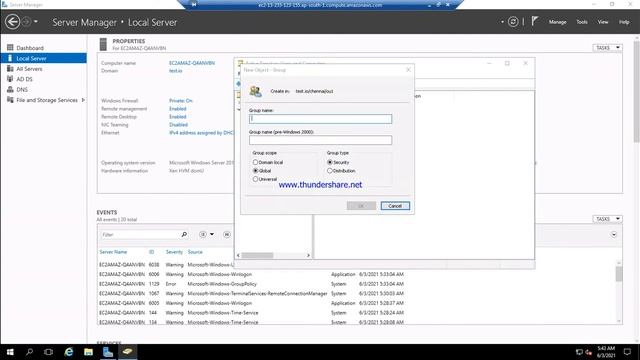Open Events TASKS dropdown
Viewport: 640px width, 360px height.
coord(607,219)
